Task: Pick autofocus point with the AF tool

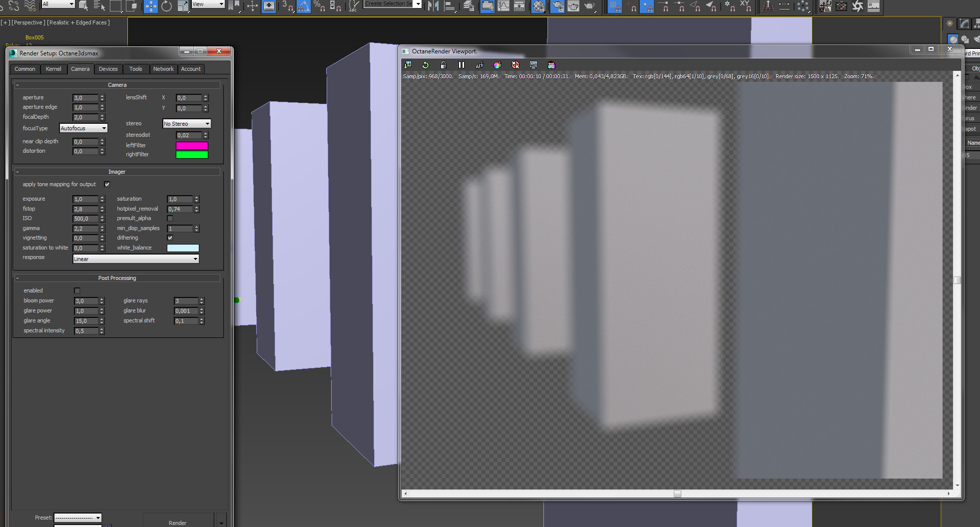Action: (x=480, y=65)
